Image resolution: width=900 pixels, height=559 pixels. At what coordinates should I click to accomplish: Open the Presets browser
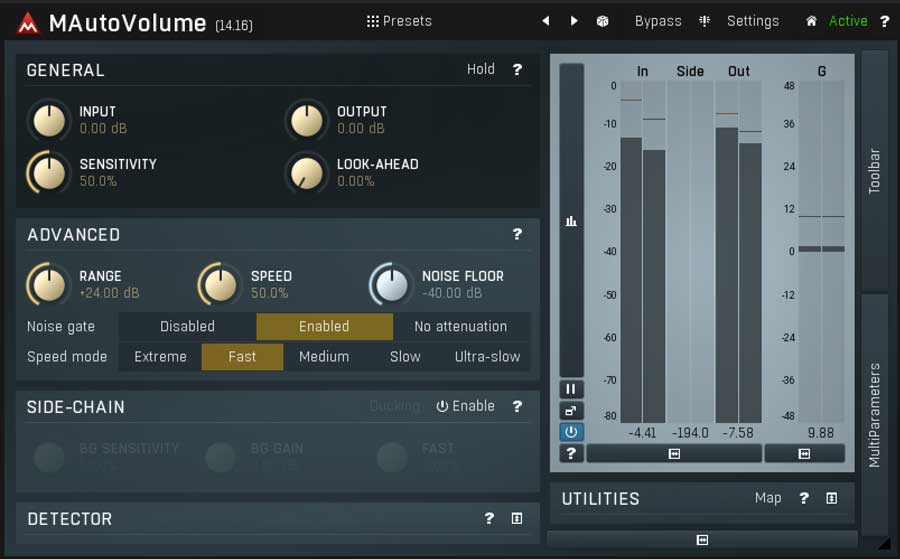click(x=399, y=21)
